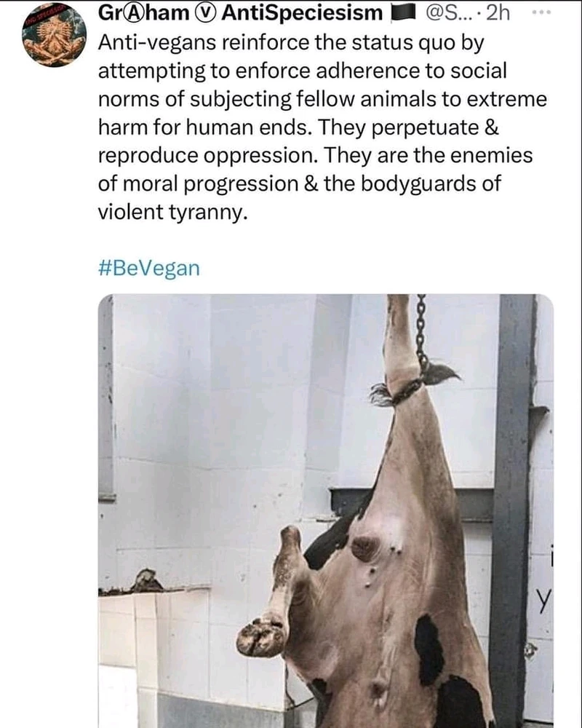This screenshot has width=582, height=728.
Task: Open the attached hanging cow photo
Action: pos(326,511)
